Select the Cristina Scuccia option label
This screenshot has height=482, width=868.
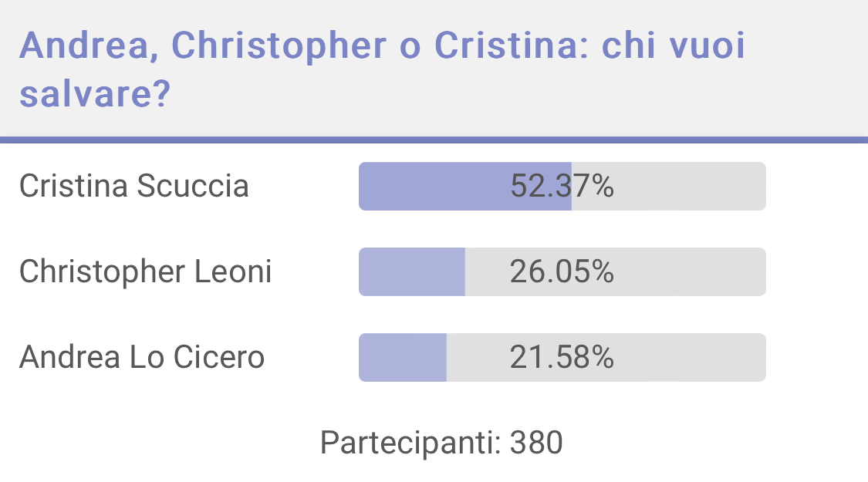134,186
